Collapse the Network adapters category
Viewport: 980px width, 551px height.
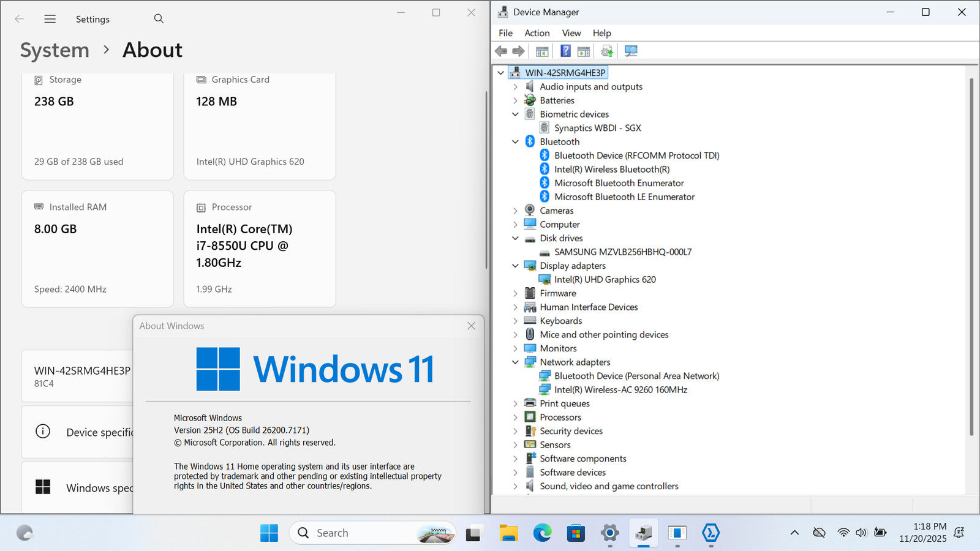[515, 362]
